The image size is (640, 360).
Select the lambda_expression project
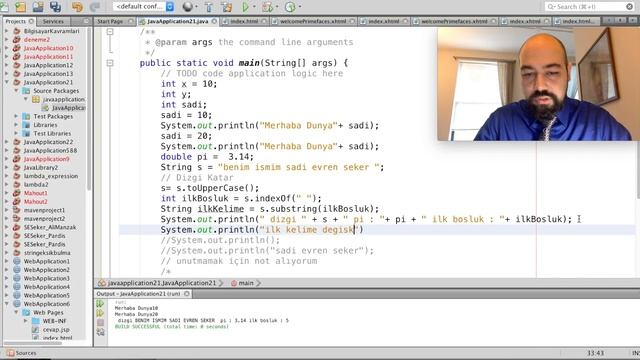tap(51, 176)
